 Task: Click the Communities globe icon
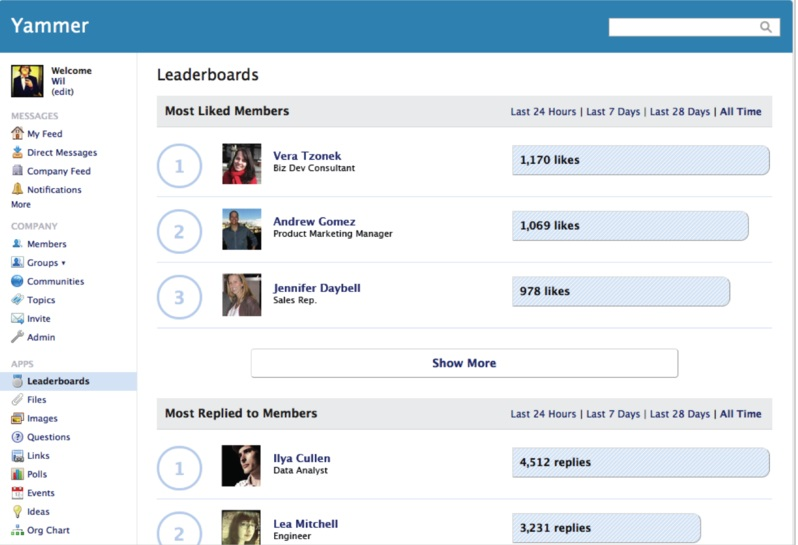(17, 281)
